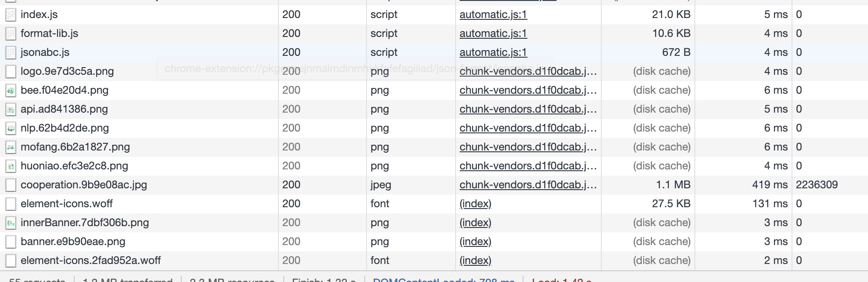The width and height of the screenshot is (868, 282).
Task: Click the jsonabc.js file icon
Action: coord(11,53)
